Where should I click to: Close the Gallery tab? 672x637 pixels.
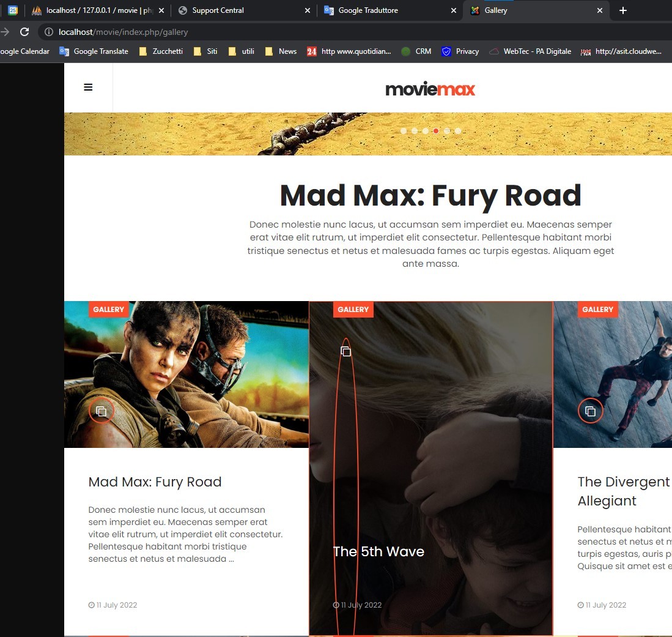point(600,10)
